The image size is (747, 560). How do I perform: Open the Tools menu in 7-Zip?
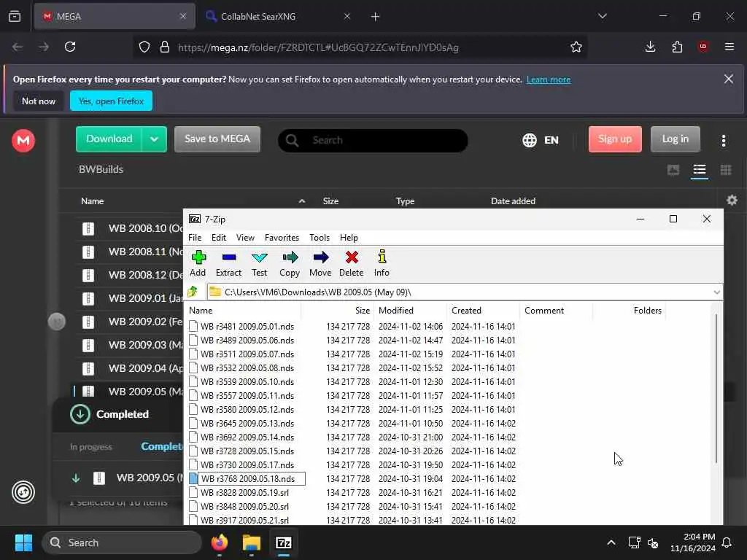tap(320, 237)
